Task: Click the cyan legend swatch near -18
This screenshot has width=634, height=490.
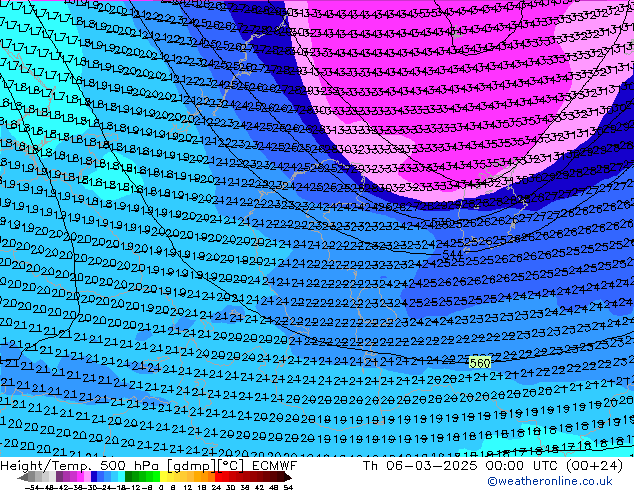Action: click(122, 477)
